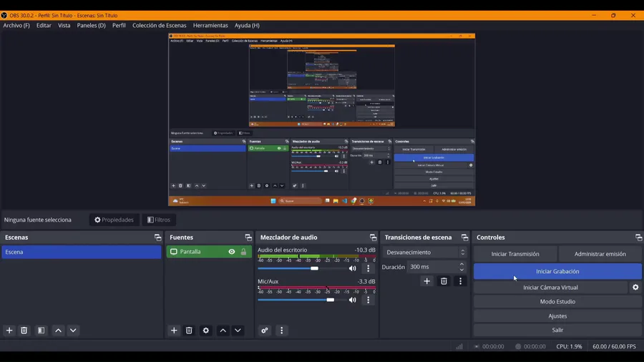Open source properties gear in Fuentes toolbar
The height and width of the screenshot is (362, 644).
click(206, 331)
